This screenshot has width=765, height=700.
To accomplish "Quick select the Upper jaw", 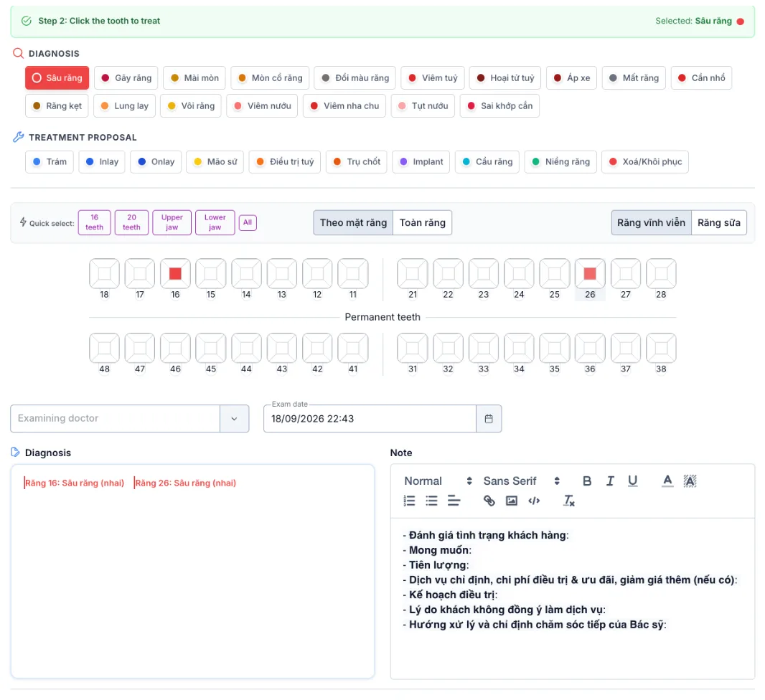I will pyautogui.click(x=172, y=223).
